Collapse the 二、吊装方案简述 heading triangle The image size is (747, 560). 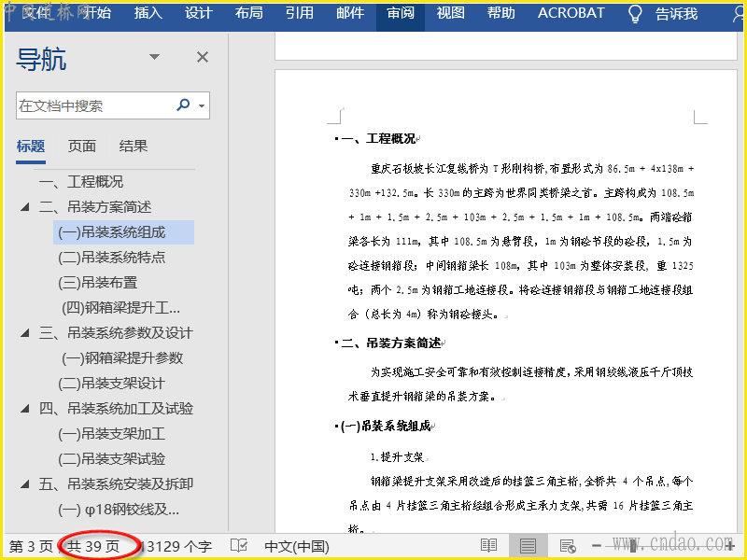point(25,207)
